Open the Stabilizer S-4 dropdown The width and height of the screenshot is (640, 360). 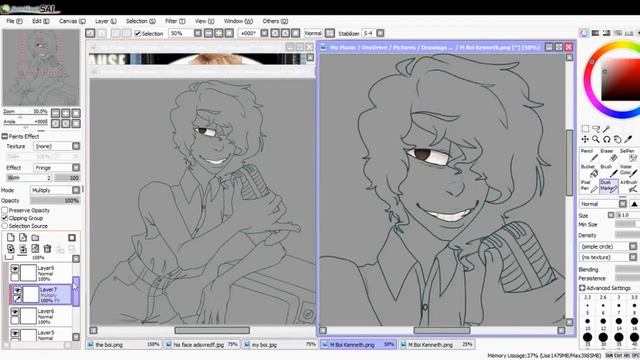380,33
